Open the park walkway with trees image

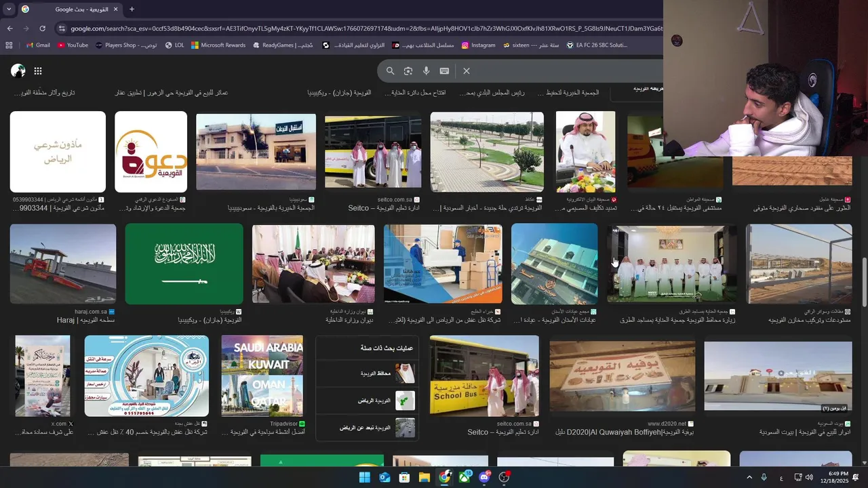(487, 152)
